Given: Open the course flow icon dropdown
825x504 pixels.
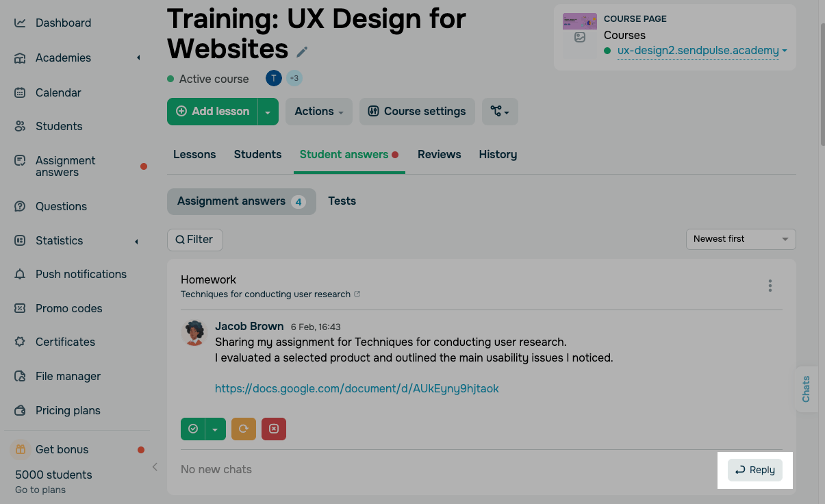Looking at the screenshot, I should pyautogui.click(x=500, y=112).
